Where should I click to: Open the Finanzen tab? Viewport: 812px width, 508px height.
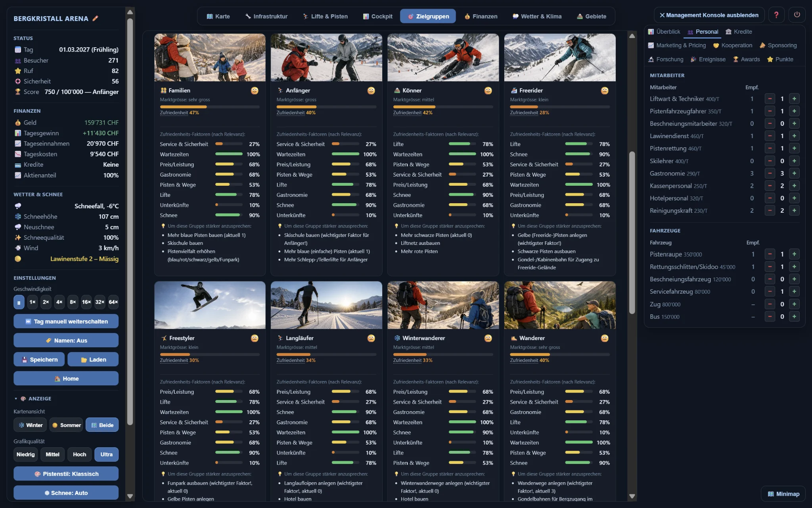(481, 16)
